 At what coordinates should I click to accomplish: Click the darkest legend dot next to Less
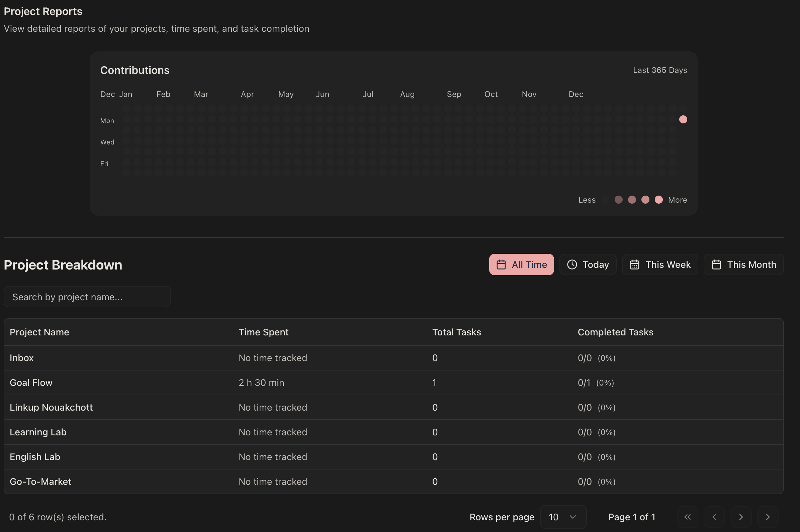pos(605,200)
